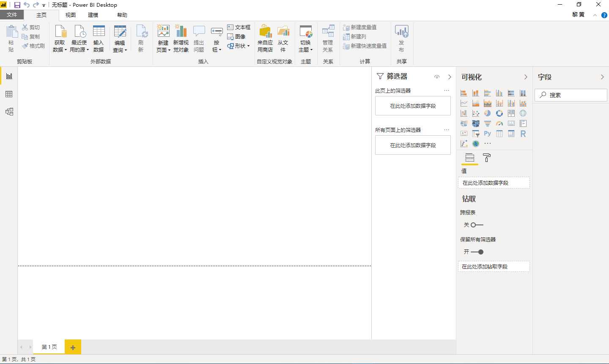Open the blue help question mark icon

click(604, 15)
